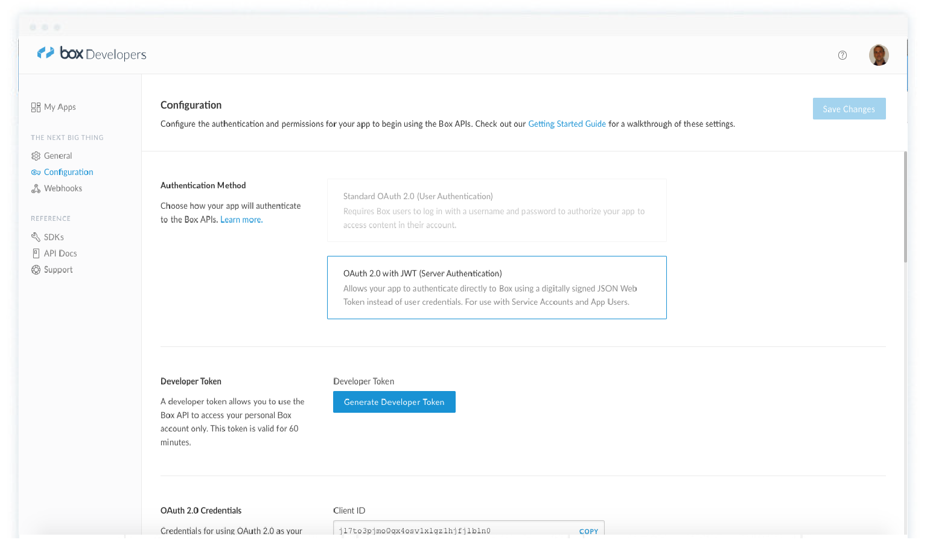Click the OAuth 2.0 Credentials heading
927x560 pixels.
coord(201,511)
